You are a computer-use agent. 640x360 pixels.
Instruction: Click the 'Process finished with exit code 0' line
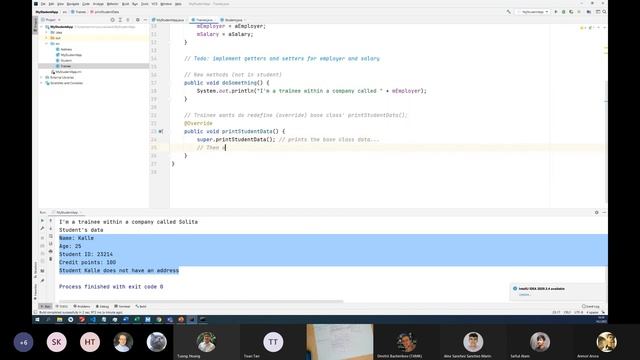click(111, 287)
